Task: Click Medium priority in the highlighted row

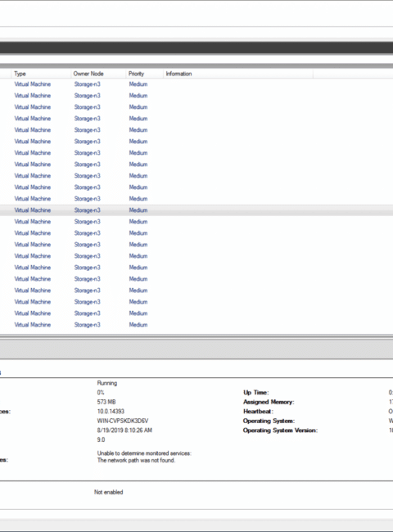Action: (x=138, y=210)
